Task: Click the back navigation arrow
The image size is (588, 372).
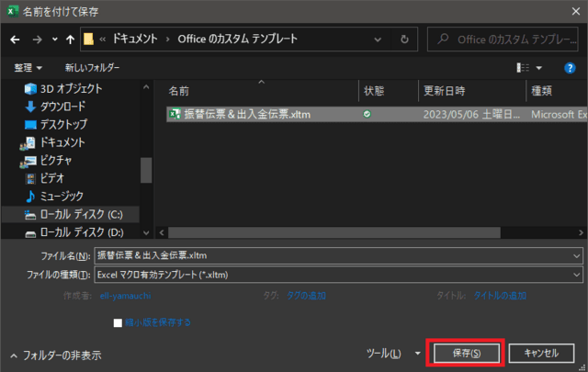Action: point(16,39)
